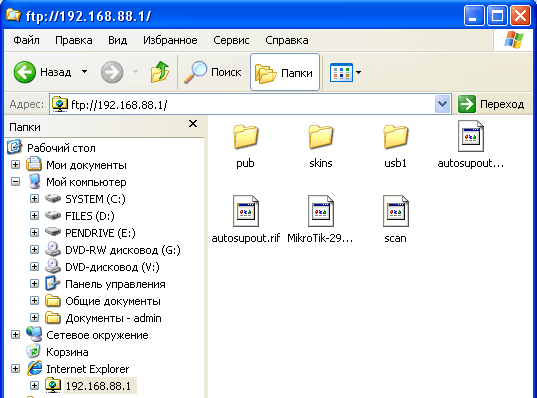Click the grey forward arrow button

(x=112, y=72)
